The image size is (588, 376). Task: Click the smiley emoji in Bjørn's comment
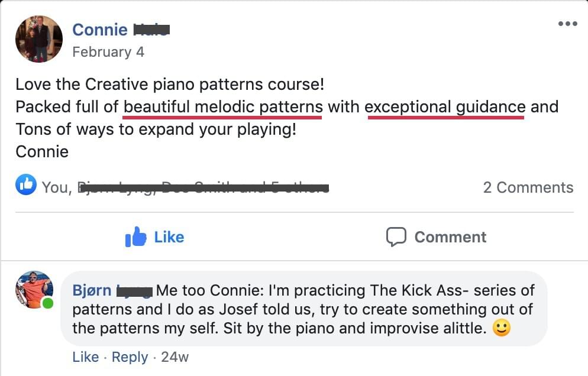pos(501,328)
